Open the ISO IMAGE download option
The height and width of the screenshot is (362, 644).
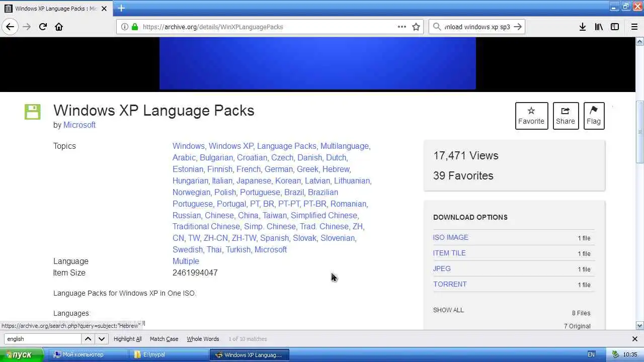(x=450, y=237)
